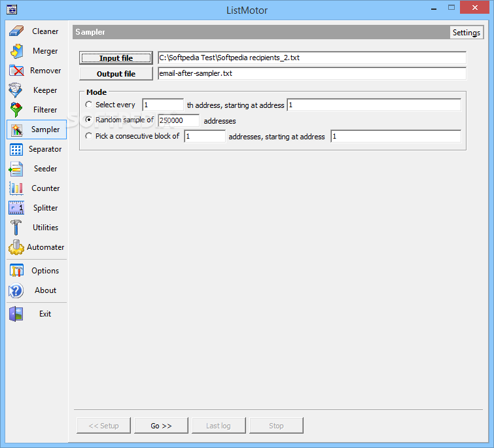Select the Filterer icon in sidebar
The width and height of the screenshot is (494, 448).
(x=16, y=110)
